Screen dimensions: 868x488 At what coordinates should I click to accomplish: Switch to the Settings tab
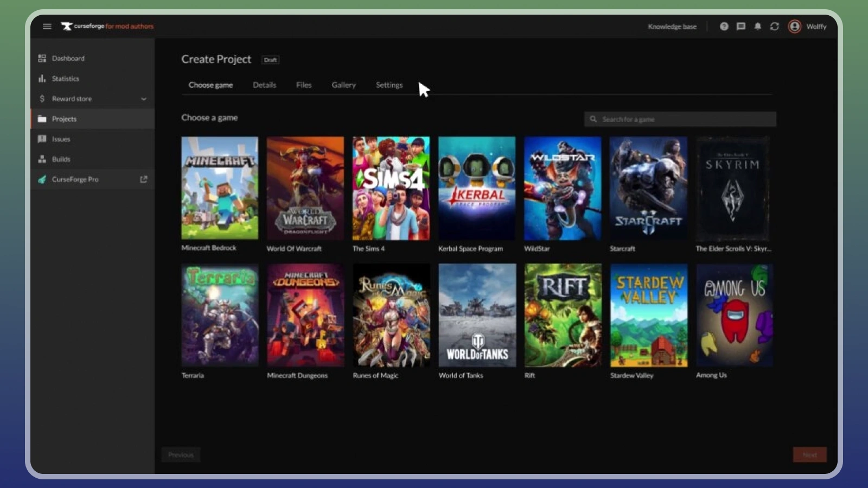pos(389,85)
